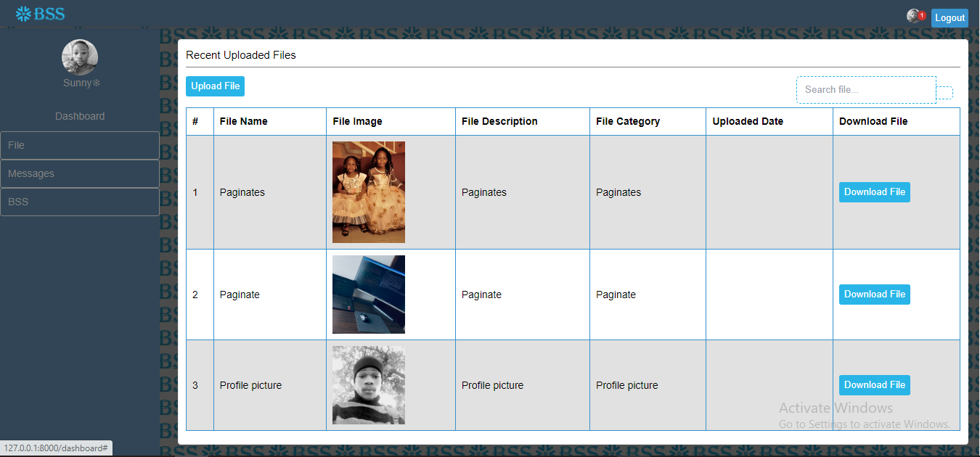Image resolution: width=980 pixels, height=457 pixels.
Task: Open the File sidebar menu item
Action: (80, 145)
